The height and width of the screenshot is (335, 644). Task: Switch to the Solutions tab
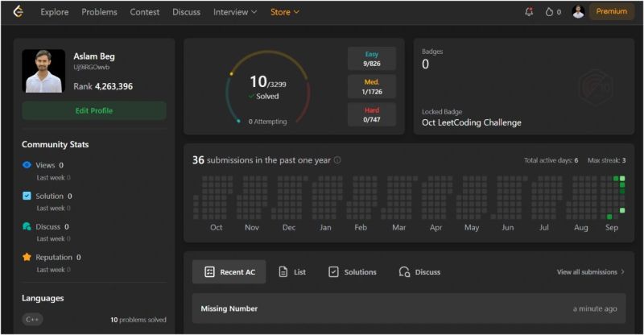tap(353, 271)
